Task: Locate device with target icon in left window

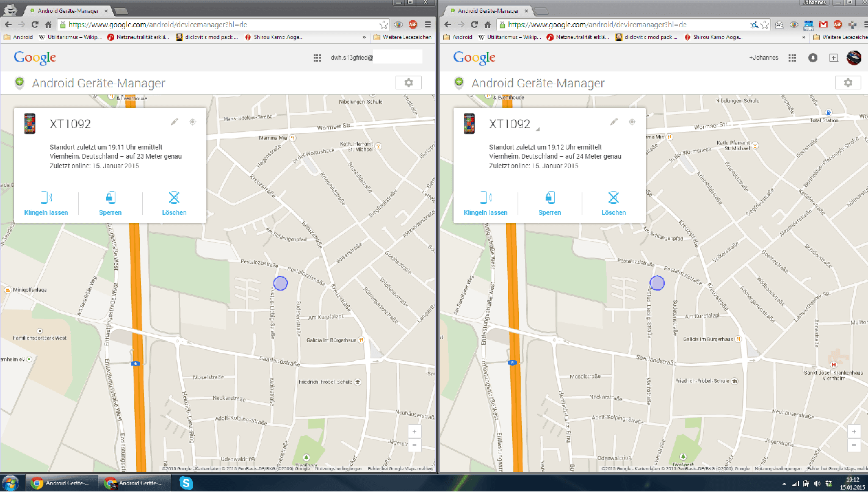Action: [193, 122]
